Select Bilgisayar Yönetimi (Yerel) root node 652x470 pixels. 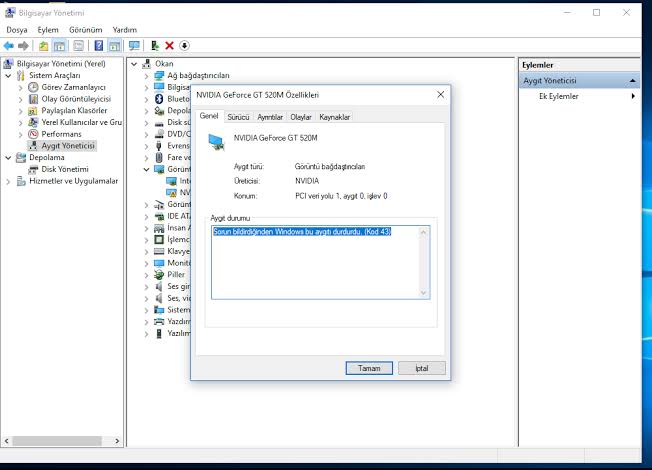coord(61,64)
